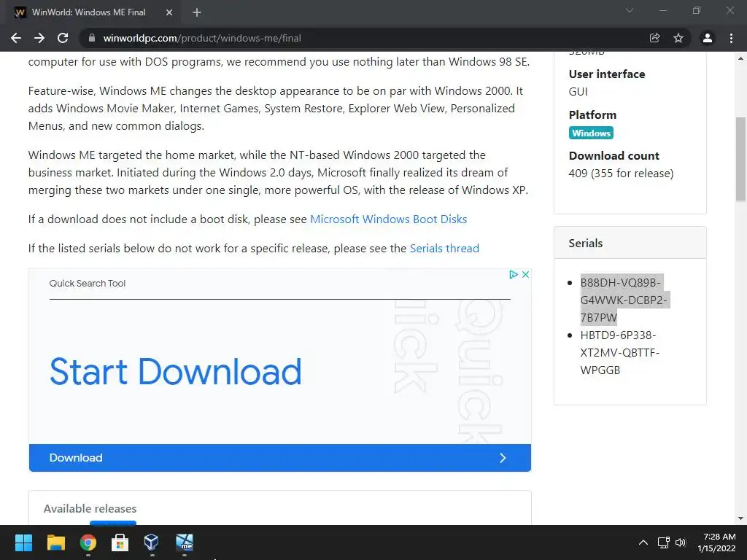The image size is (747, 560).
Task: Click the User interface label
Action: pos(606,74)
